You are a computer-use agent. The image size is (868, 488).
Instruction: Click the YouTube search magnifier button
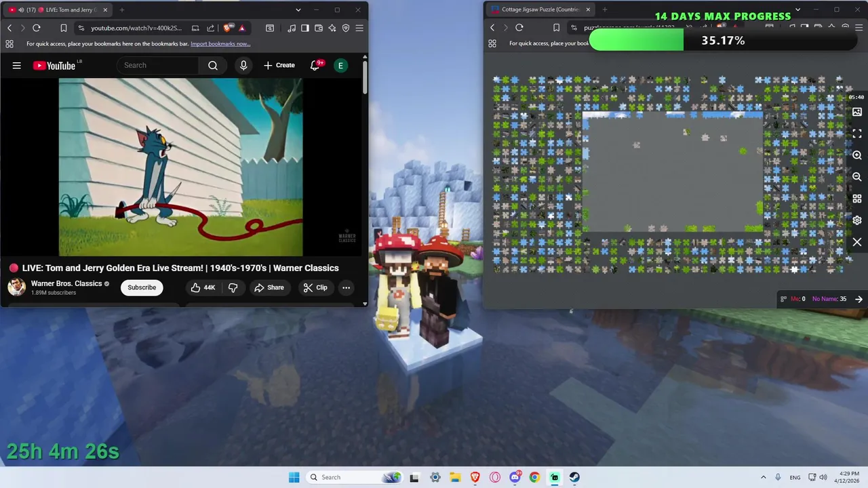tap(213, 65)
